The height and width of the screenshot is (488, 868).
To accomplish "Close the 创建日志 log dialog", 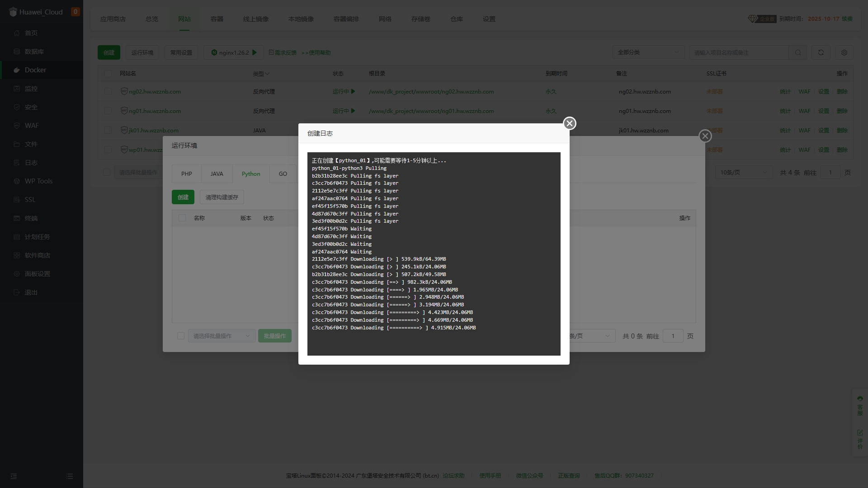I will pos(570,123).
